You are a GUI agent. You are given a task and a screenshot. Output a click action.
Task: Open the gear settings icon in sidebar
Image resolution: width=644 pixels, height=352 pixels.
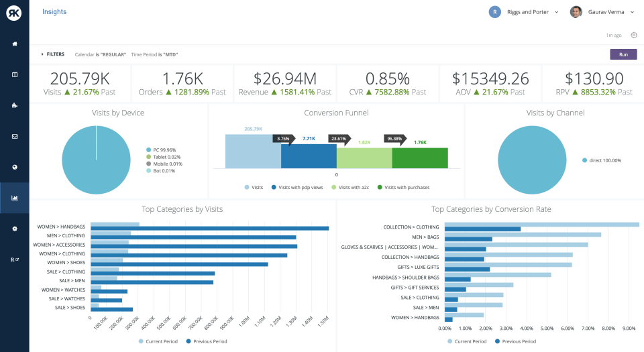point(14,229)
